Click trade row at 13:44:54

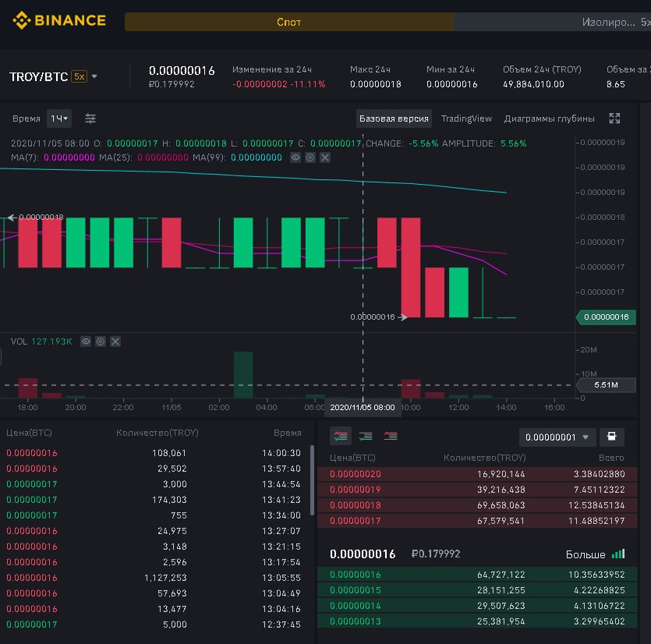tap(154, 483)
